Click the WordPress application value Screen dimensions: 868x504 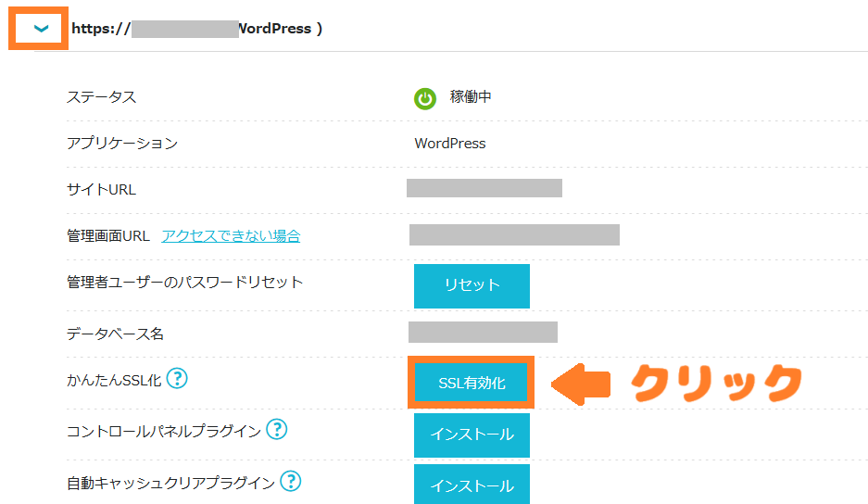coord(450,144)
